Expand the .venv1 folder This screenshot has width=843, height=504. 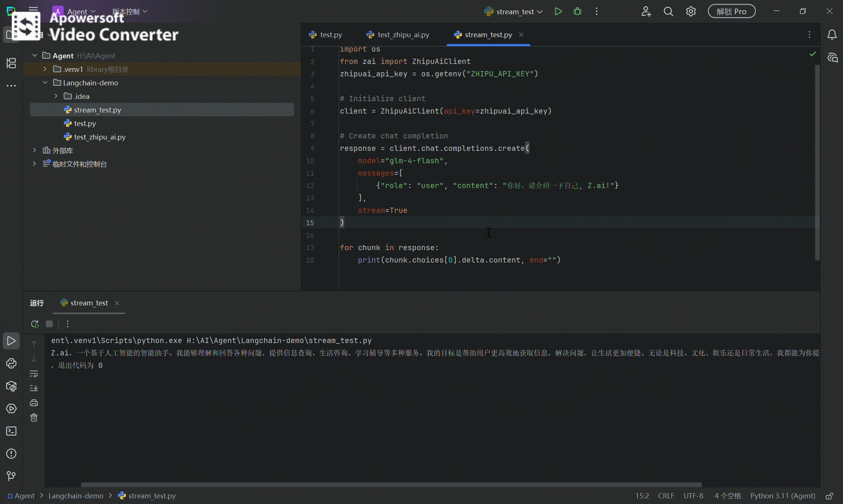tap(45, 69)
